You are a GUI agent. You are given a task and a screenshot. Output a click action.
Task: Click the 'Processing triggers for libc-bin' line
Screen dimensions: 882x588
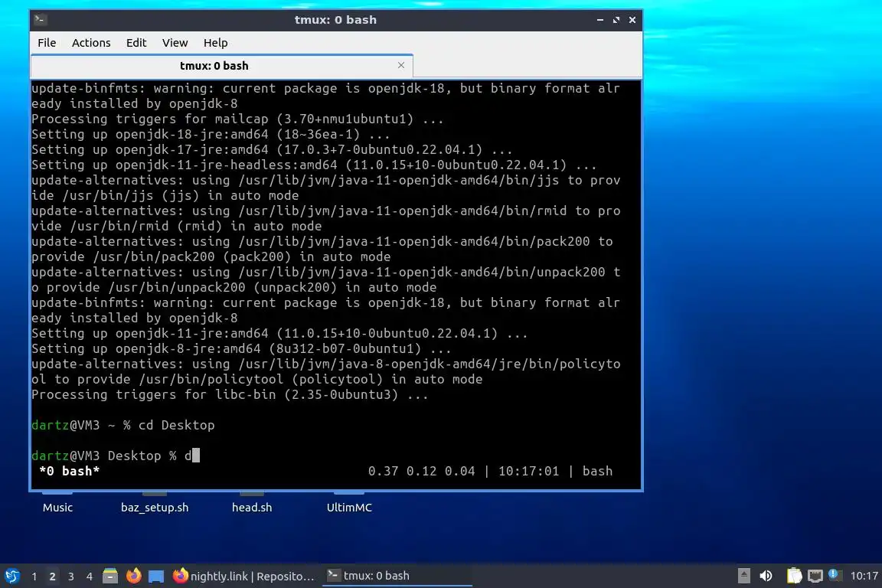pos(230,394)
